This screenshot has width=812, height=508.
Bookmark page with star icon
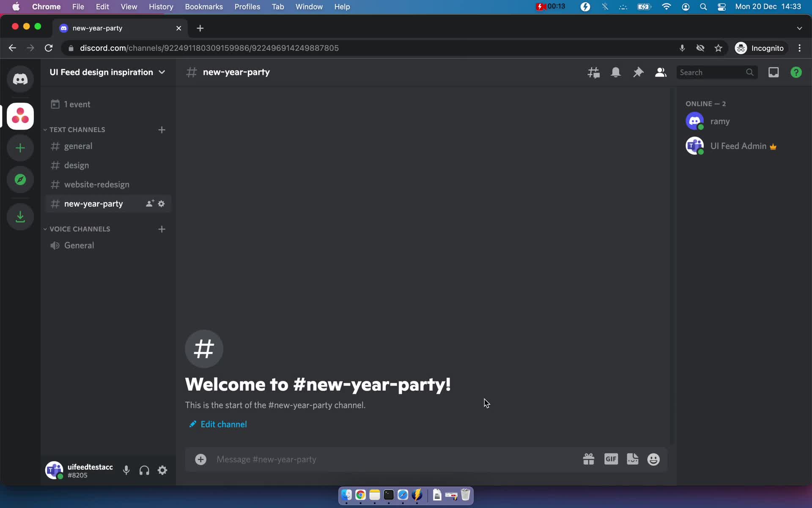(x=718, y=48)
